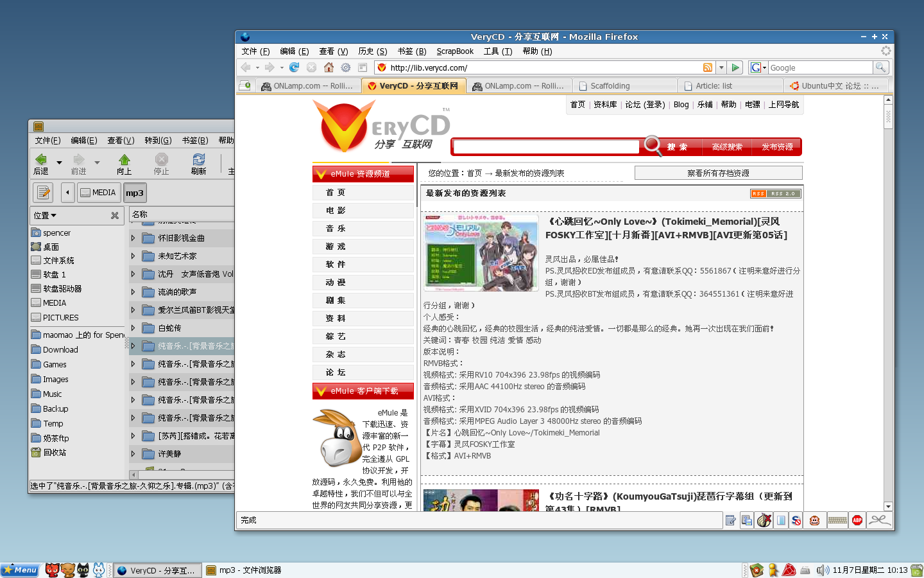
Task: Click the white rabbit launcher in taskbar
Action: (99, 570)
